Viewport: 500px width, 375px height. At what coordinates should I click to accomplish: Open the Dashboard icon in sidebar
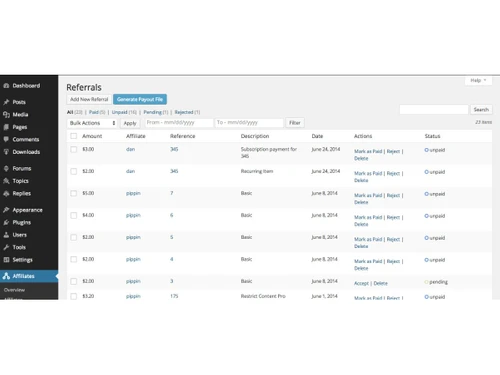(6, 86)
